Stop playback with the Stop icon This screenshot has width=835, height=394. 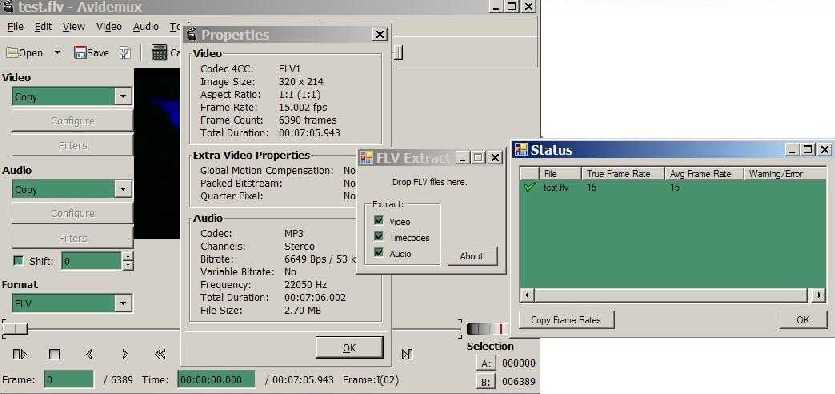54,354
